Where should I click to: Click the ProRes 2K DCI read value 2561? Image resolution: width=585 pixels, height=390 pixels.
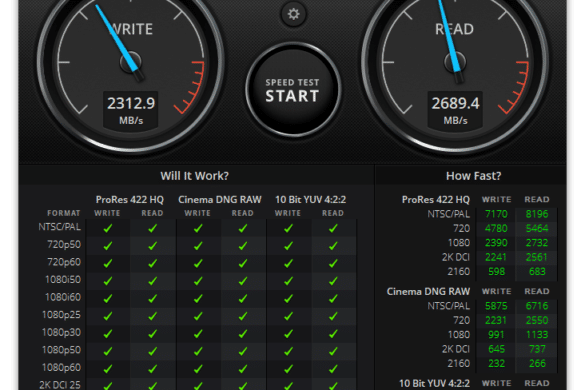click(537, 257)
